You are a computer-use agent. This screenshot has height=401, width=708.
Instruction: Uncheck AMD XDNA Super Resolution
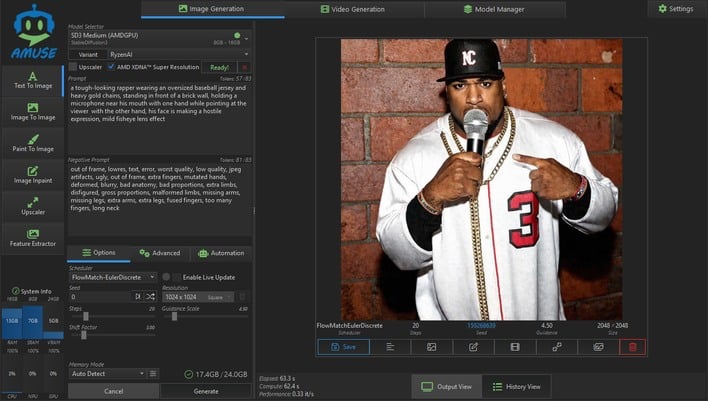pyautogui.click(x=111, y=67)
